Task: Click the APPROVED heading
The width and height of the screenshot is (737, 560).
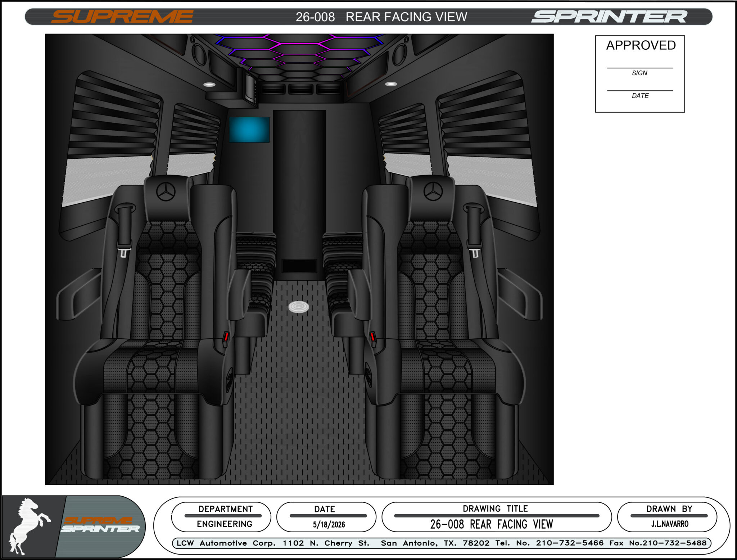Action: [641, 45]
